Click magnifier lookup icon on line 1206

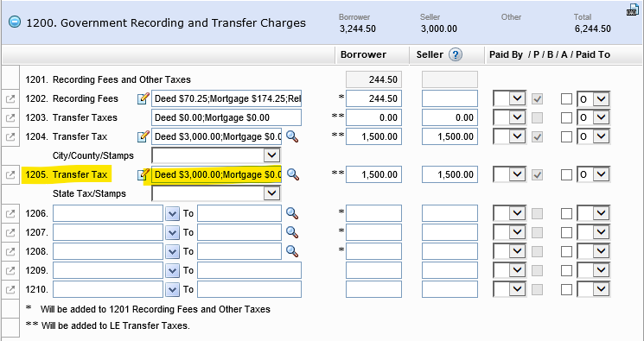[x=292, y=213]
